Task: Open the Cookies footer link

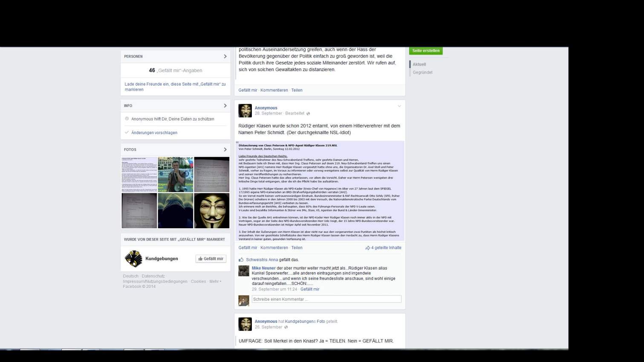Action: pos(198,282)
